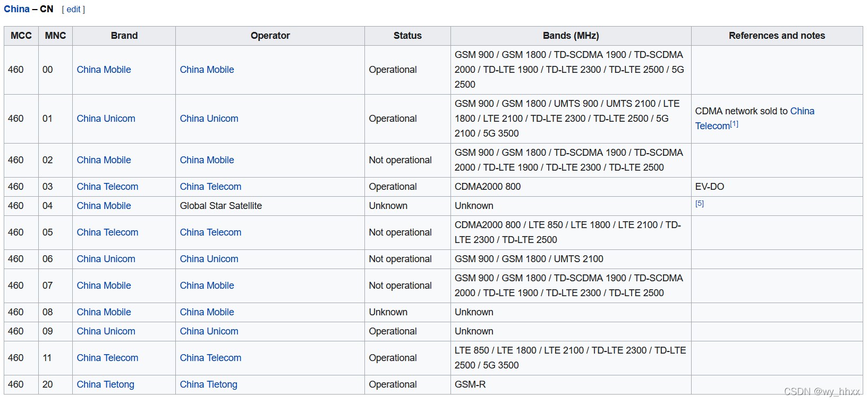This screenshot has height=402, width=868.
Task: Open footnote reference [1] in notes
Action: tap(734, 124)
